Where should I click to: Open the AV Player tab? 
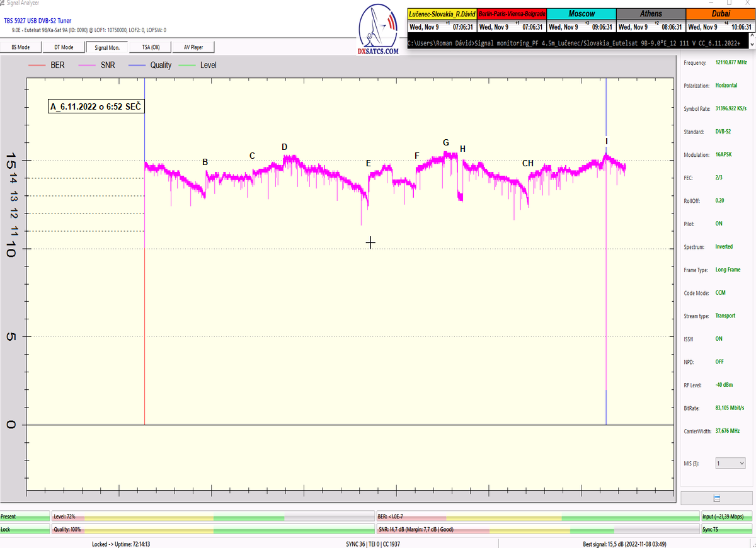[x=193, y=47]
